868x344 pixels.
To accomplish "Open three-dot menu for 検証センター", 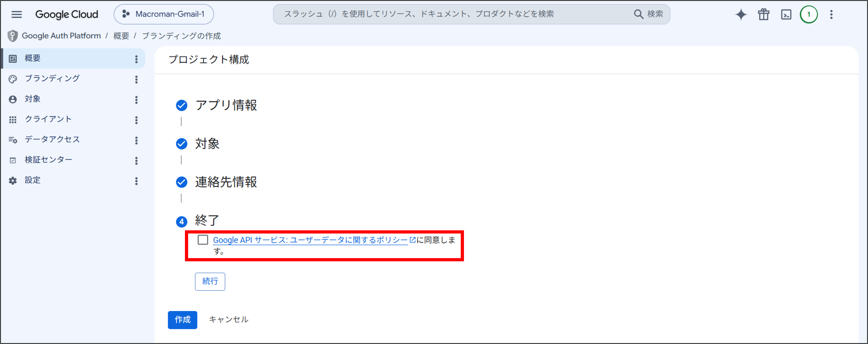I will tap(136, 161).
